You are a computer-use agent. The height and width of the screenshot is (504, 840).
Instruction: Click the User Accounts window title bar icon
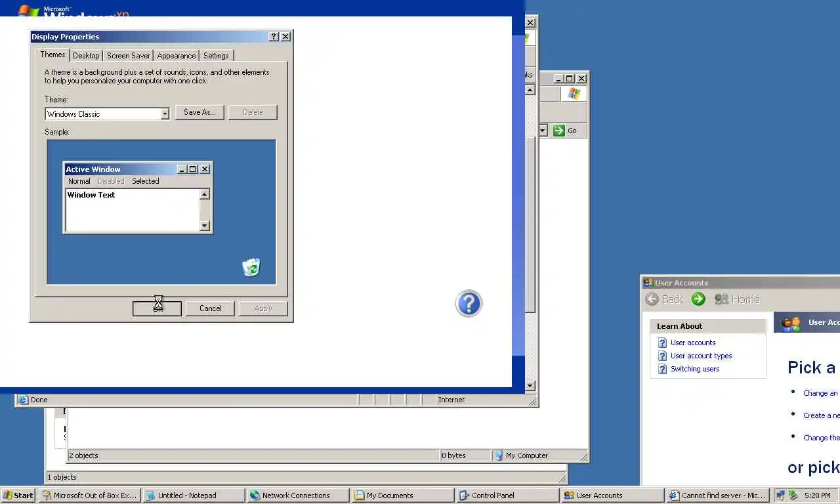pyautogui.click(x=648, y=283)
